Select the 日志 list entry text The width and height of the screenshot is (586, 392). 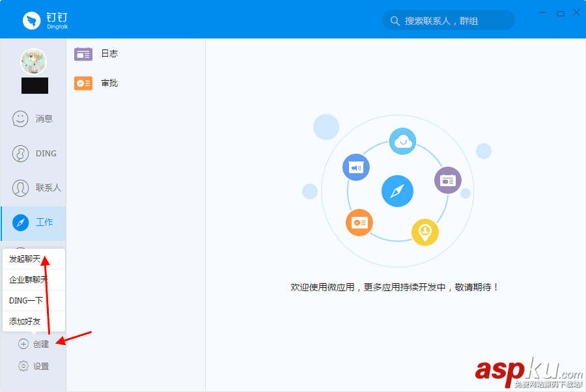109,54
